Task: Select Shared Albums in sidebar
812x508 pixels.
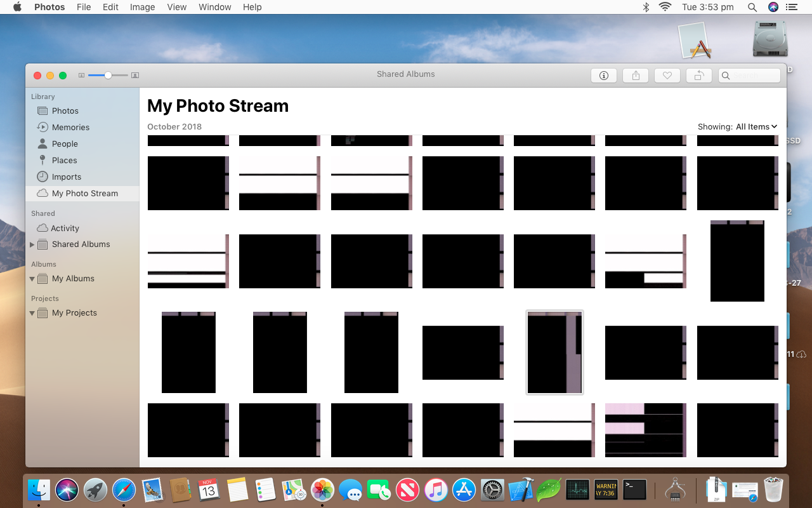Action: [x=81, y=244]
